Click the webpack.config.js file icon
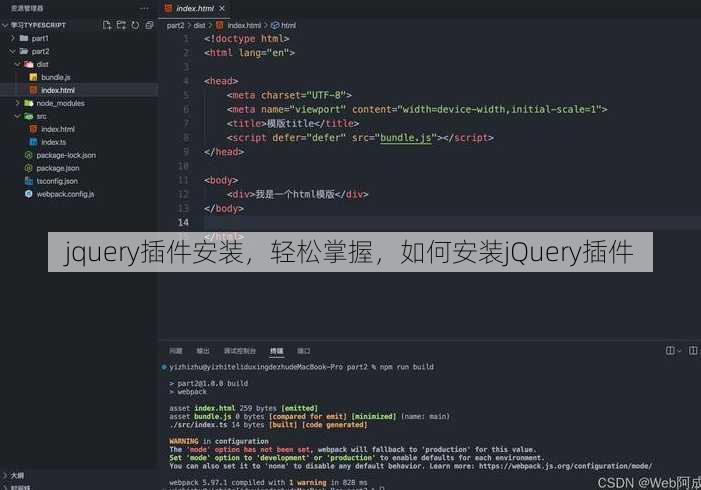 [x=29, y=194]
